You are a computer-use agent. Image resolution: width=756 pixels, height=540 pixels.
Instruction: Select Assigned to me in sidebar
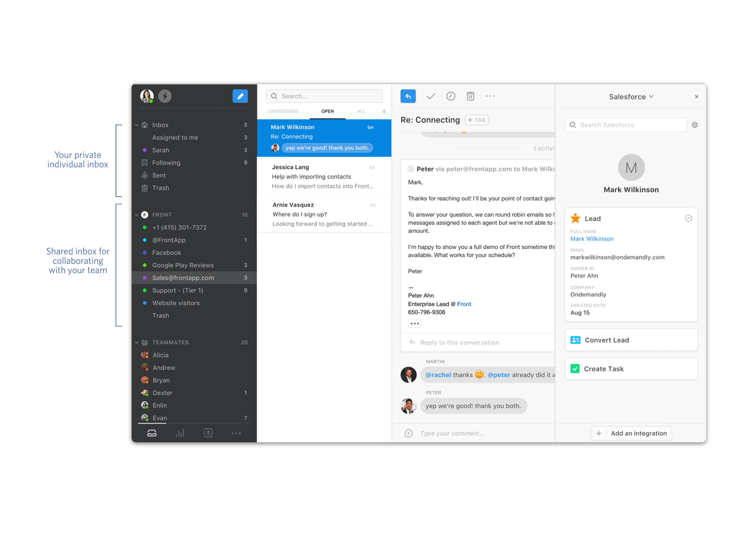[x=194, y=138]
